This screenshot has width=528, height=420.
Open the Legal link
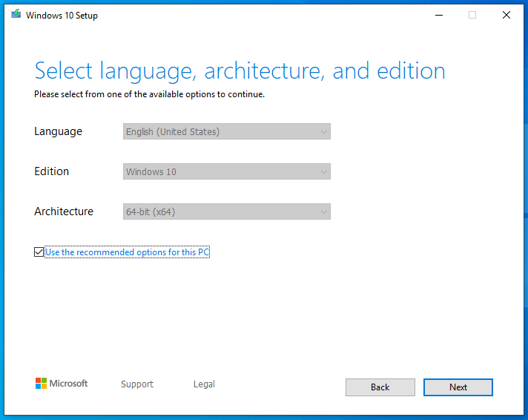click(204, 384)
